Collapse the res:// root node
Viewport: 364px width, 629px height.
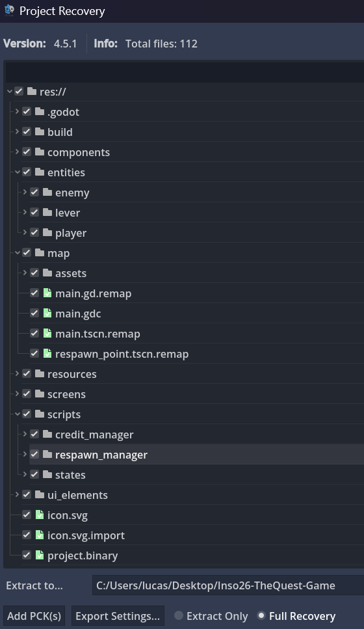point(9,92)
